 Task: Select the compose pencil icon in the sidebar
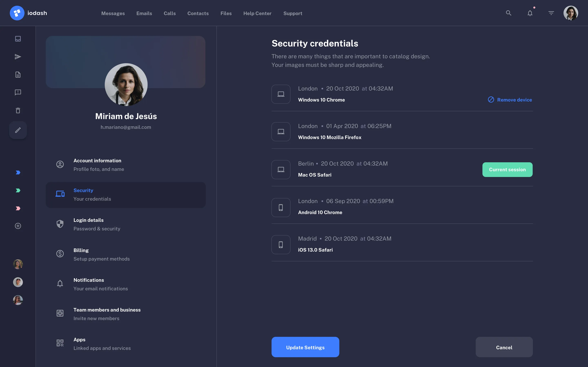click(x=18, y=130)
